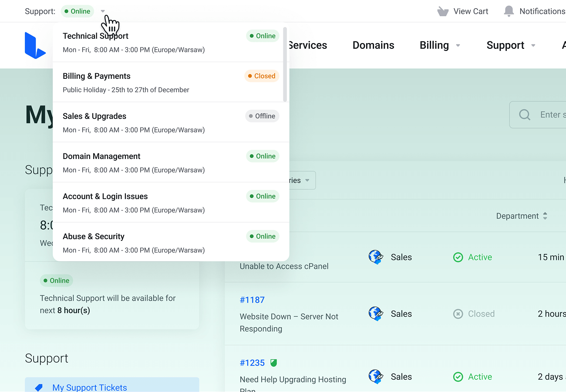This screenshot has width=566, height=392.
Task: Select the Billing & Payments department entry
Action: [x=171, y=82]
